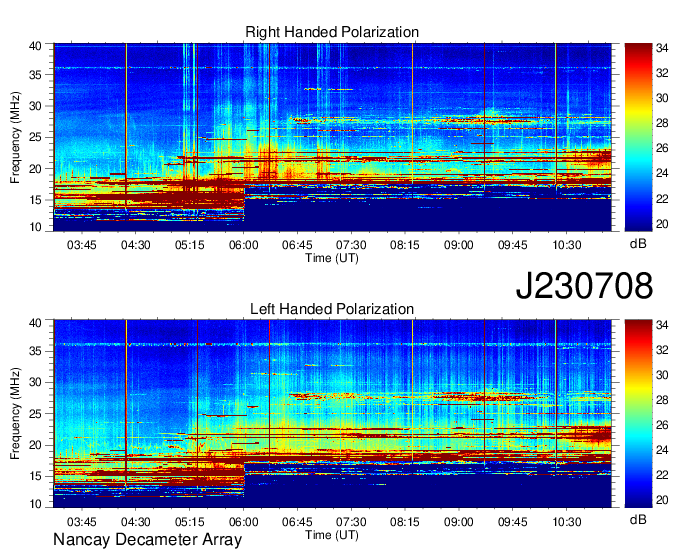
Task: Click the "Frequency (MHz)" axis label of Right Handed plot
Action: click(15, 137)
